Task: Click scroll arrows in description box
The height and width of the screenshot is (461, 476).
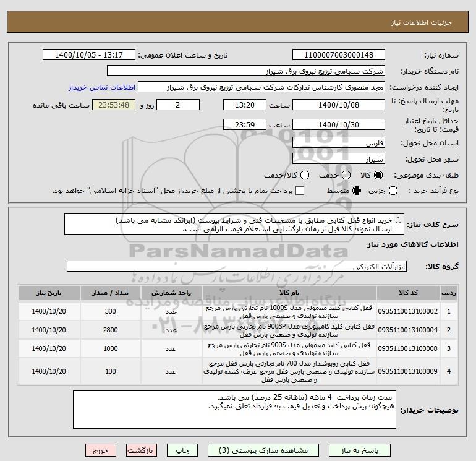Action: coord(399,220)
